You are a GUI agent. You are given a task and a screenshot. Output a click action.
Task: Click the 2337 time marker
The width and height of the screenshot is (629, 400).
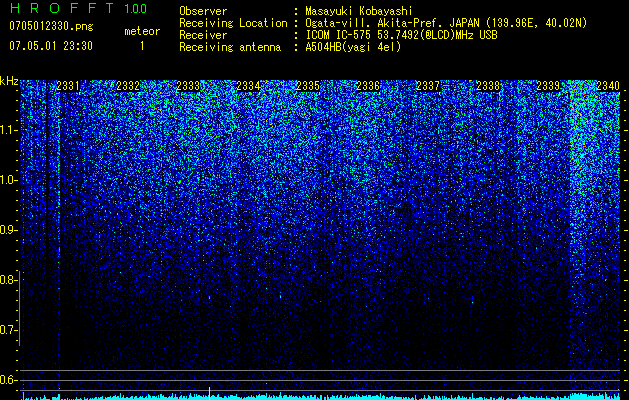pyautogui.click(x=428, y=86)
